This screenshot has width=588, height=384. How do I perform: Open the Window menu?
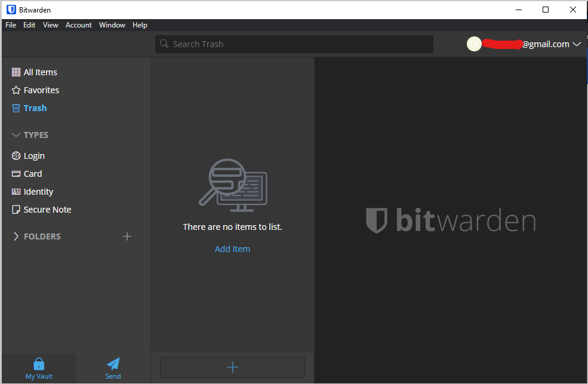point(112,25)
